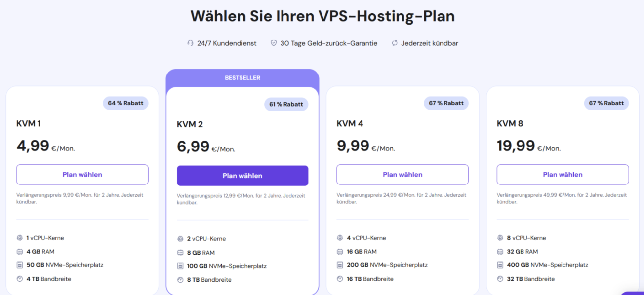
Task: Choose the KVM 1 plan with Plan wählen
Action: pos(82,175)
